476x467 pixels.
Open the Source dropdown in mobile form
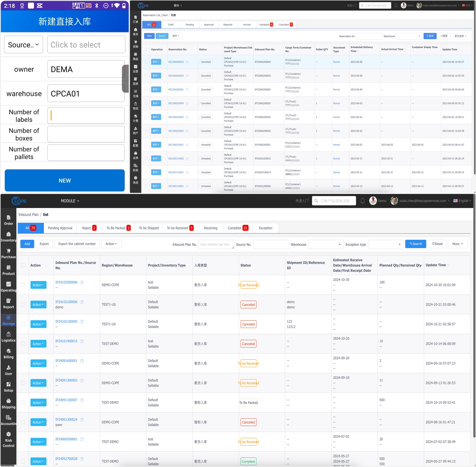click(x=24, y=45)
